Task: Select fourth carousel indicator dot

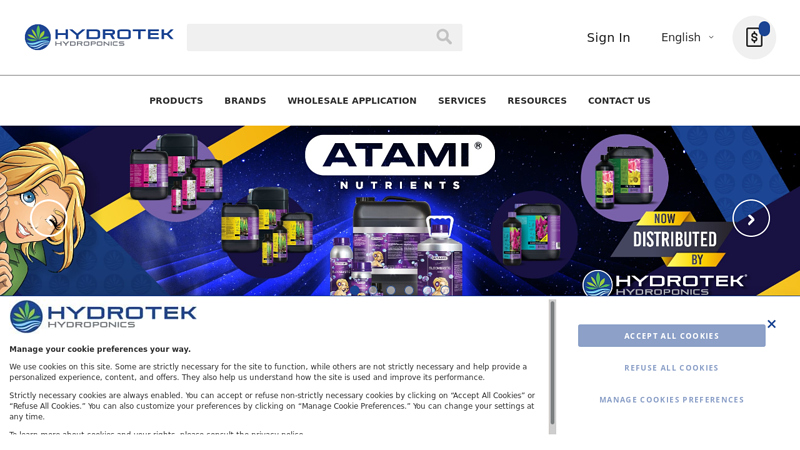Action: pos(409,290)
